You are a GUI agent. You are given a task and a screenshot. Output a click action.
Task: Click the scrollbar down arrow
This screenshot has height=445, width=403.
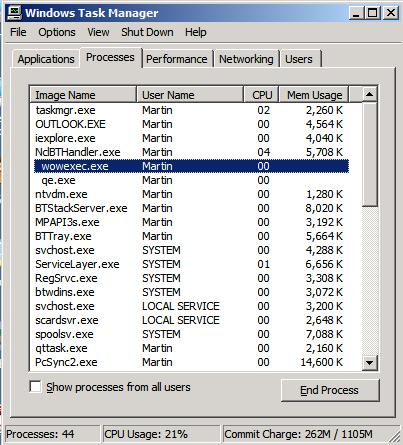[x=369, y=363]
